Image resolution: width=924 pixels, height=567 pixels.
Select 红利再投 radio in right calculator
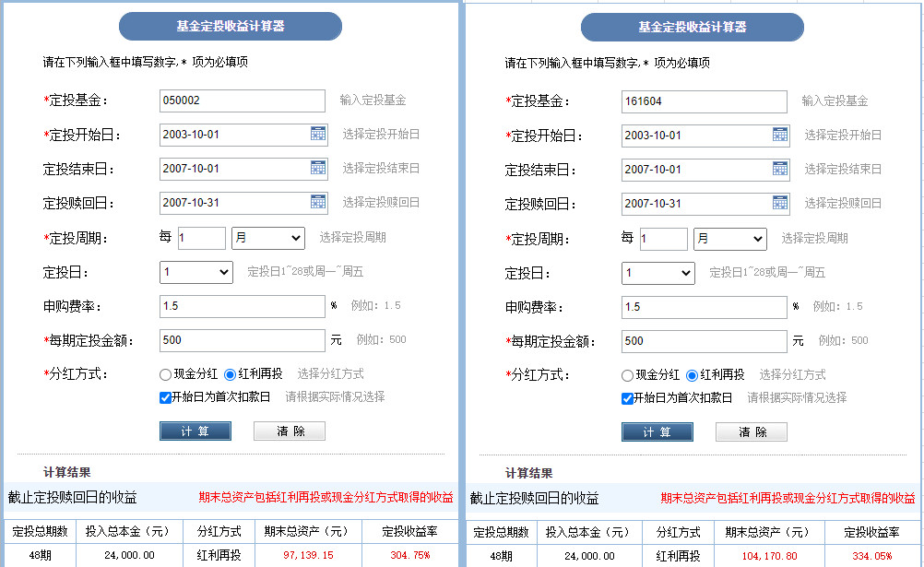click(693, 375)
